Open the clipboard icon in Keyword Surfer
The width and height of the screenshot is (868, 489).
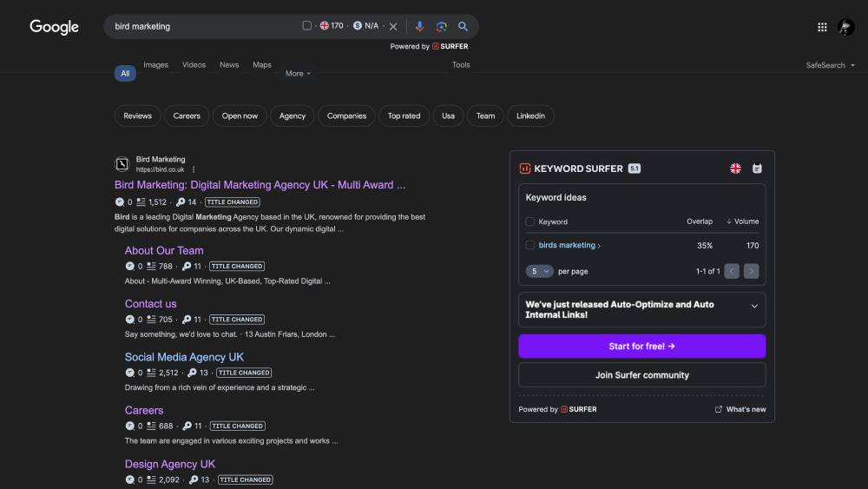(x=757, y=169)
